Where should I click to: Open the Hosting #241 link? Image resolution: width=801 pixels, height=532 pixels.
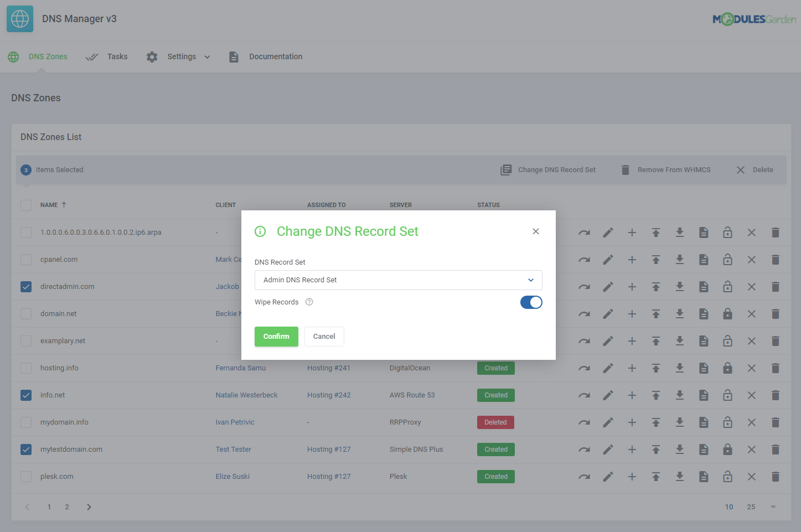pos(329,368)
